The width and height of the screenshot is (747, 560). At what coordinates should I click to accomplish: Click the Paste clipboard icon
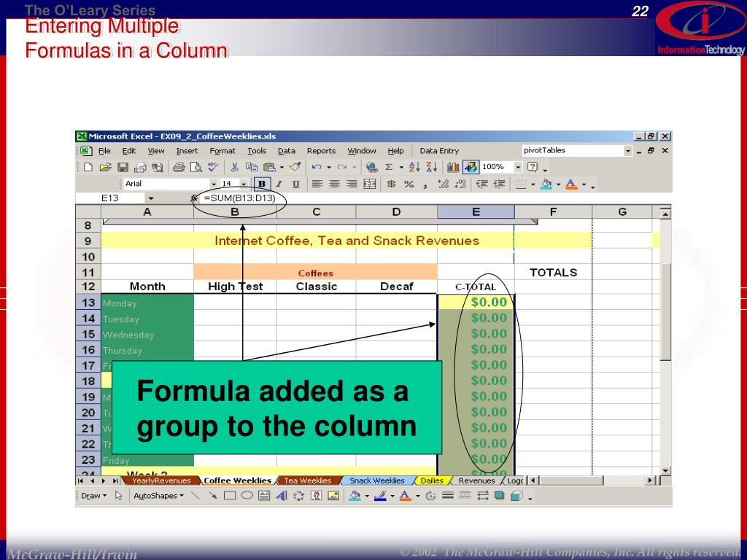270,167
